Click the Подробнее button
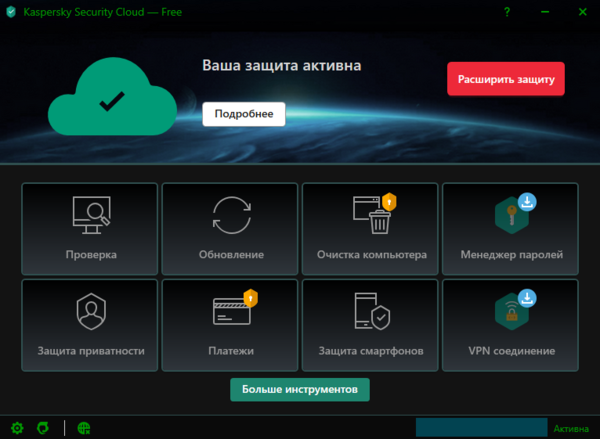The image size is (600, 439). [x=244, y=114]
